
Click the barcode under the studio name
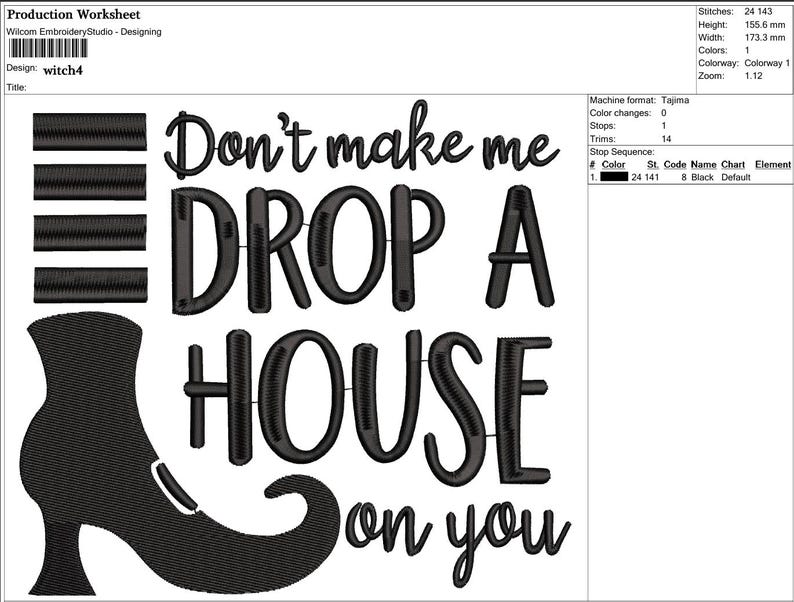point(48,49)
